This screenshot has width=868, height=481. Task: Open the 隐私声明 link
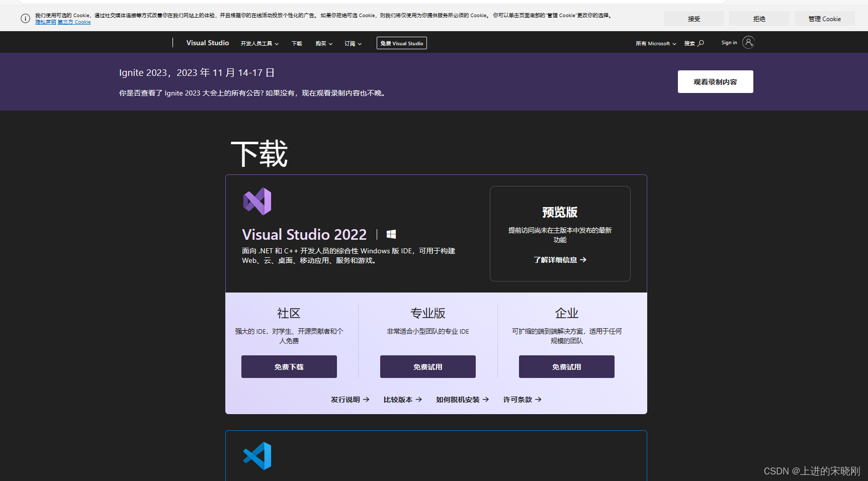46,22
